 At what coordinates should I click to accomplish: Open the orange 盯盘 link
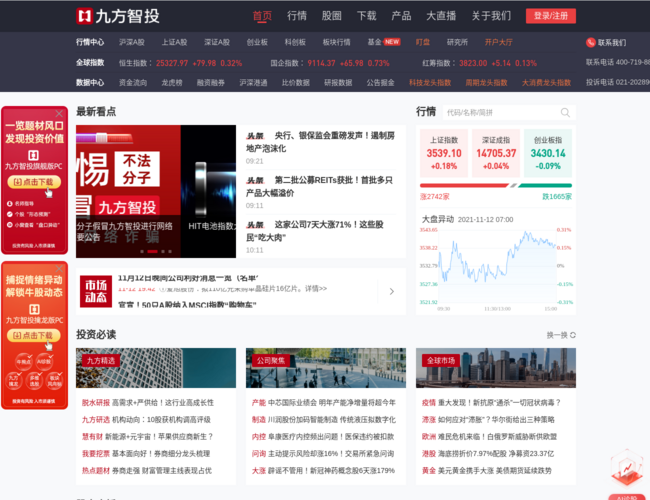[423, 42]
